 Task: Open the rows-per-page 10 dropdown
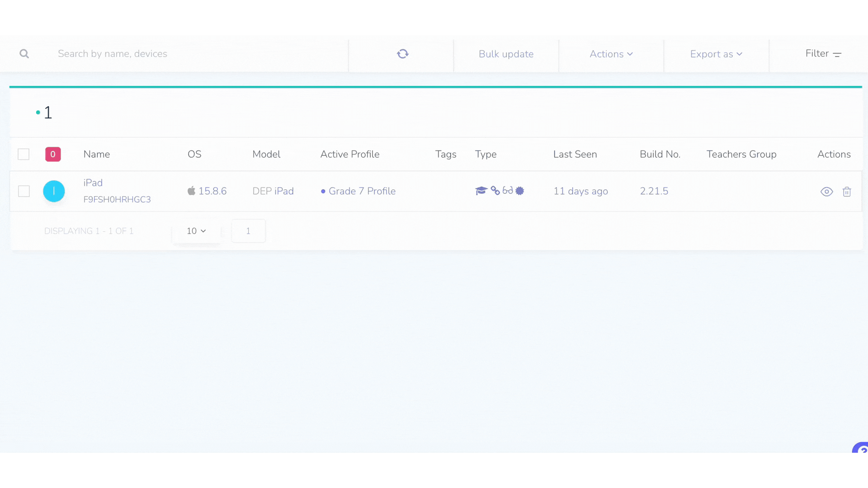(x=196, y=231)
